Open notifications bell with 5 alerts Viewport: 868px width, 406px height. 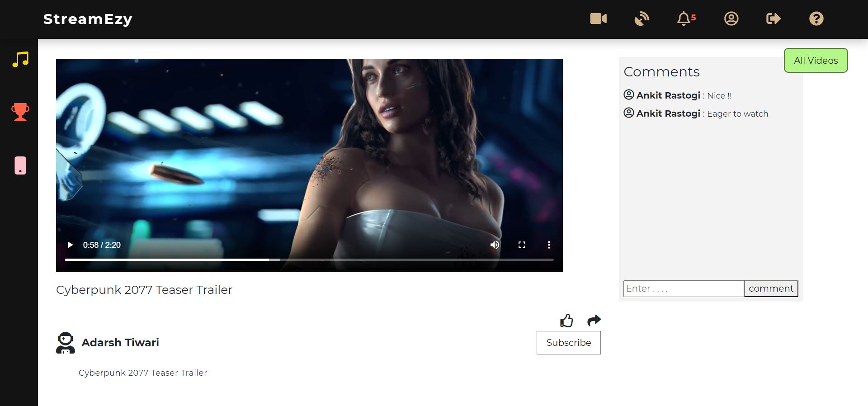[x=686, y=19]
